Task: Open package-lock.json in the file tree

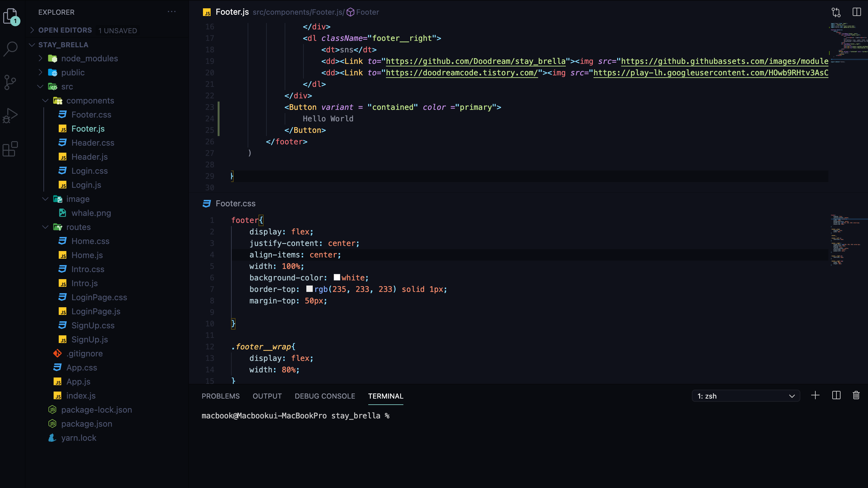Action: [96, 410]
